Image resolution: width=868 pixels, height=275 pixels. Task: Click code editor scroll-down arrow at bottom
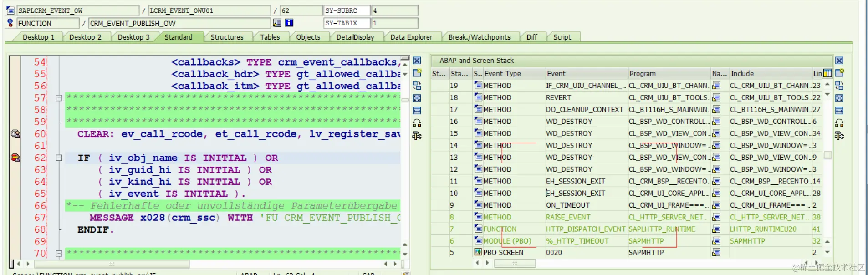(x=405, y=254)
